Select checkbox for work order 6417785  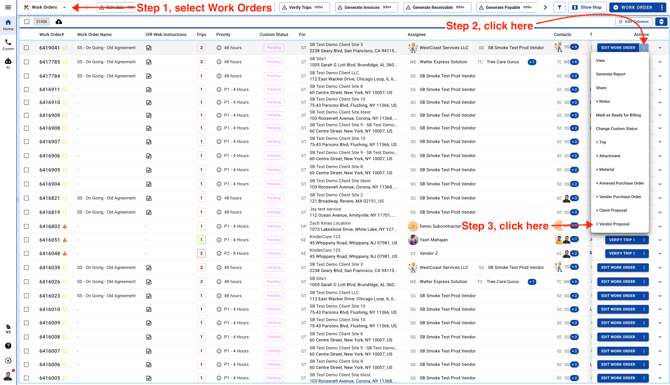(x=26, y=62)
